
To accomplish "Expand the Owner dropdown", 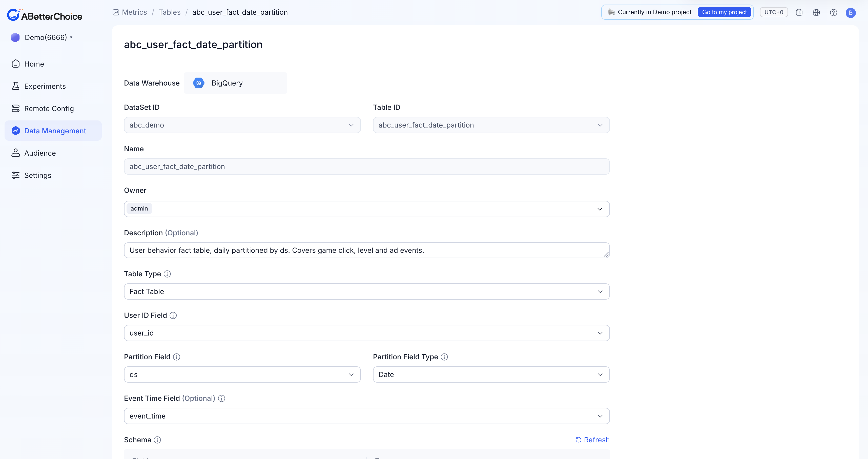I will click(x=600, y=209).
